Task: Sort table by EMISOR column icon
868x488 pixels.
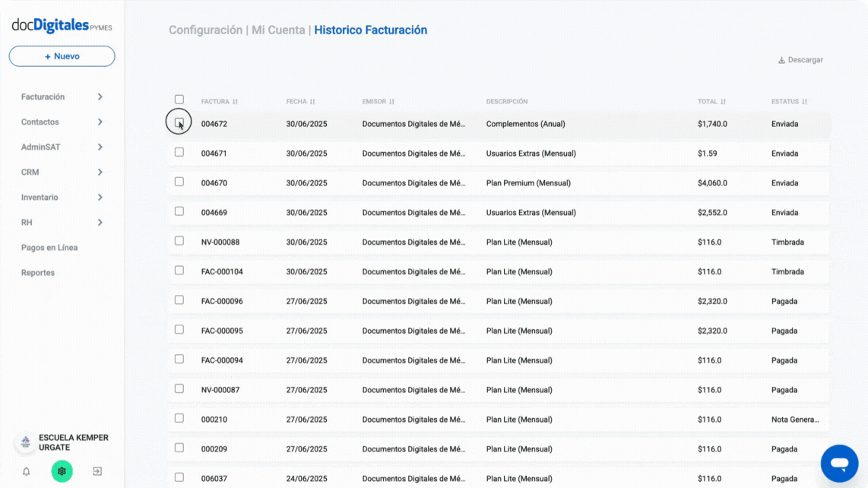Action: tap(392, 101)
